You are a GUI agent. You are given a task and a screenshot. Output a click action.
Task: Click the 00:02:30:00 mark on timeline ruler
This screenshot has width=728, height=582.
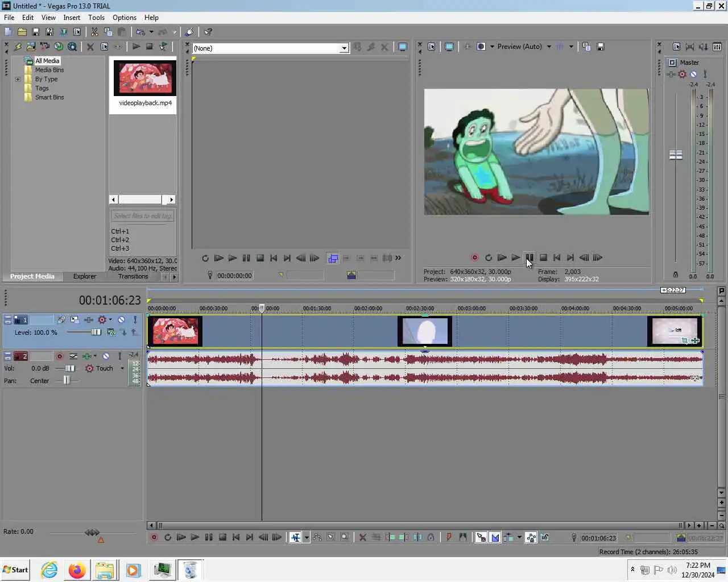pyautogui.click(x=420, y=309)
